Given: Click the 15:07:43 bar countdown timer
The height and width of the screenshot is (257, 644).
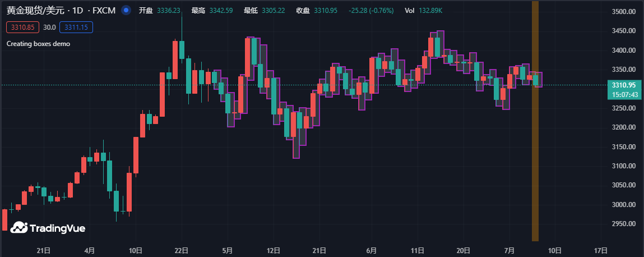Looking at the screenshot, I should pyautogui.click(x=623, y=95).
